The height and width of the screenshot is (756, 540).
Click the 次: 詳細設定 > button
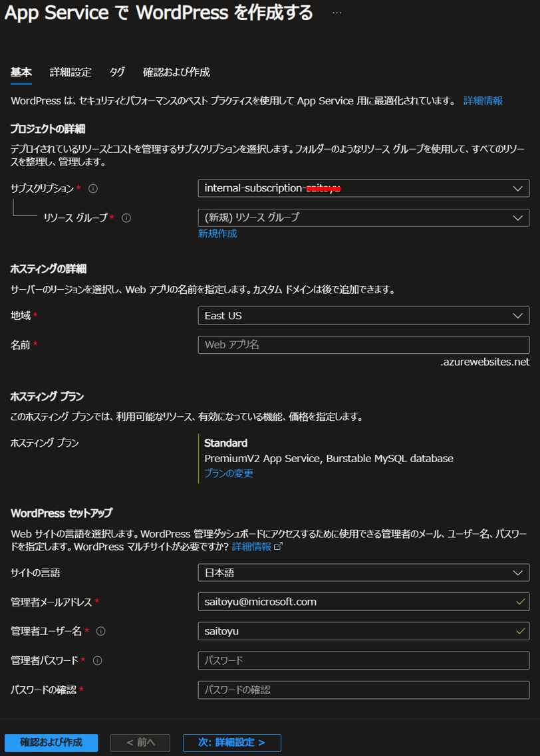pyautogui.click(x=232, y=743)
